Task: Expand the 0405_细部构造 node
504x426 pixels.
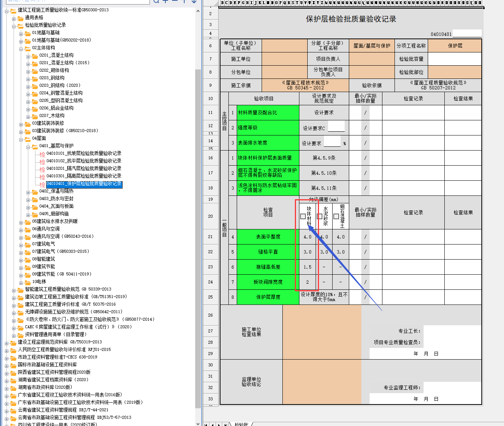Action: 28,215
